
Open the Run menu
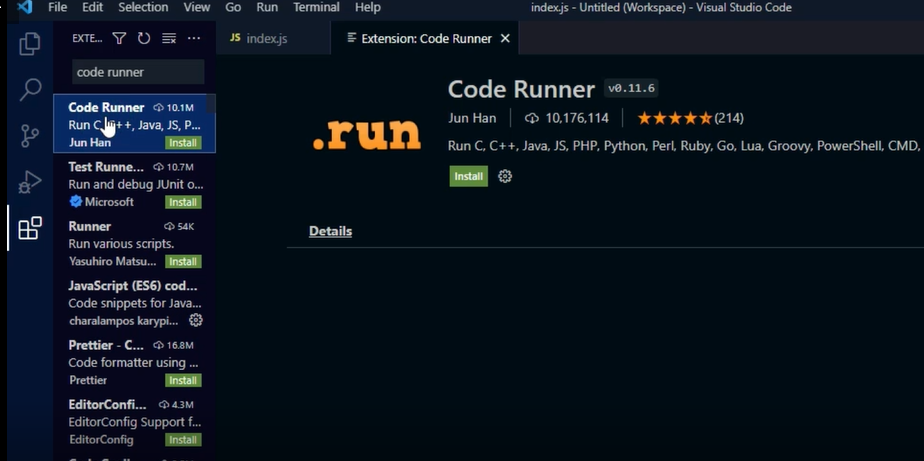(267, 8)
